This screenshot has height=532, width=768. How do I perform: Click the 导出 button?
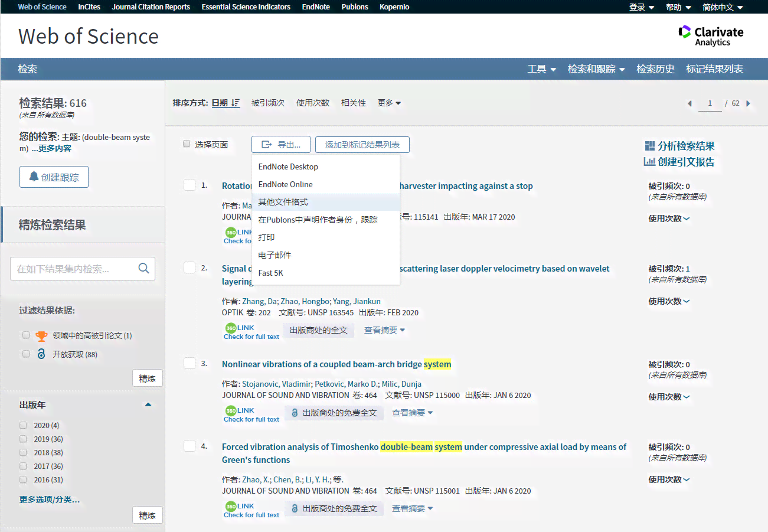pyautogui.click(x=280, y=145)
